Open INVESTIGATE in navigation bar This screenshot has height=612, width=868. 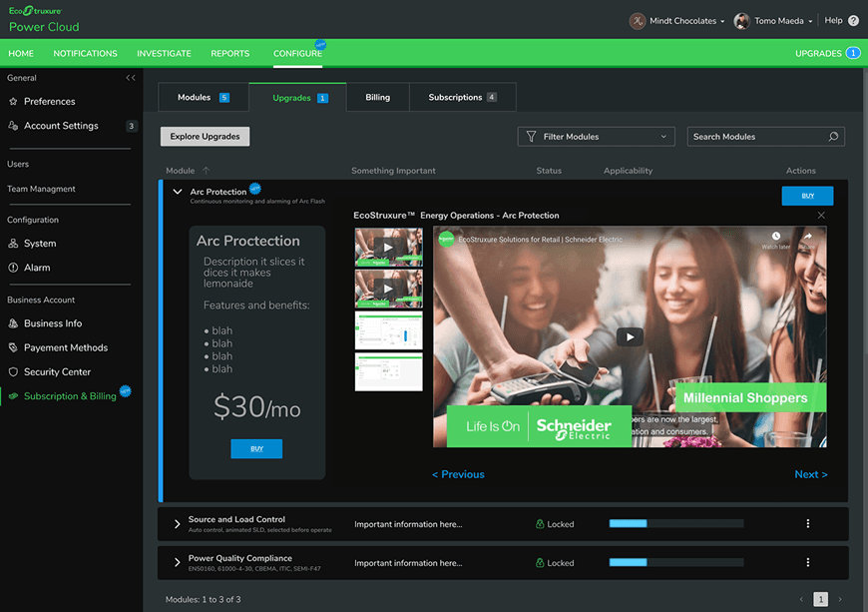pos(164,53)
